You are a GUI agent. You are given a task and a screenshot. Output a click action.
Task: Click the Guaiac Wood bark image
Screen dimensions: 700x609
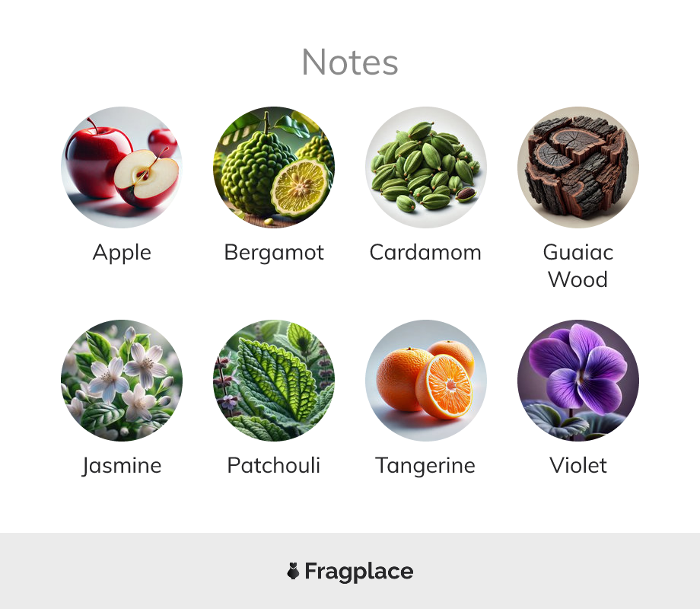click(x=578, y=167)
